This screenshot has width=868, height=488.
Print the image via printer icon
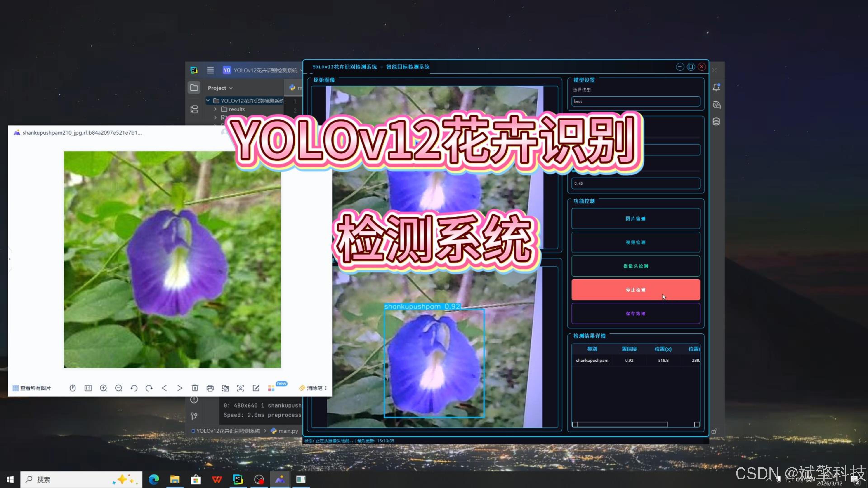(x=210, y=388)
